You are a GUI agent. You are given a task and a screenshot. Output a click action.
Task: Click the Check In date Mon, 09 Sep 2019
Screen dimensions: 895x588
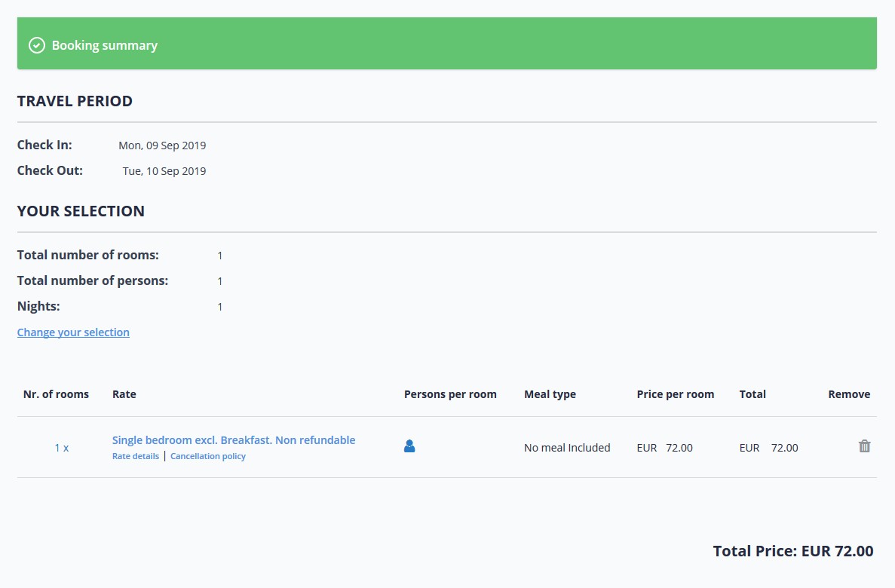[x=162, y=145]
